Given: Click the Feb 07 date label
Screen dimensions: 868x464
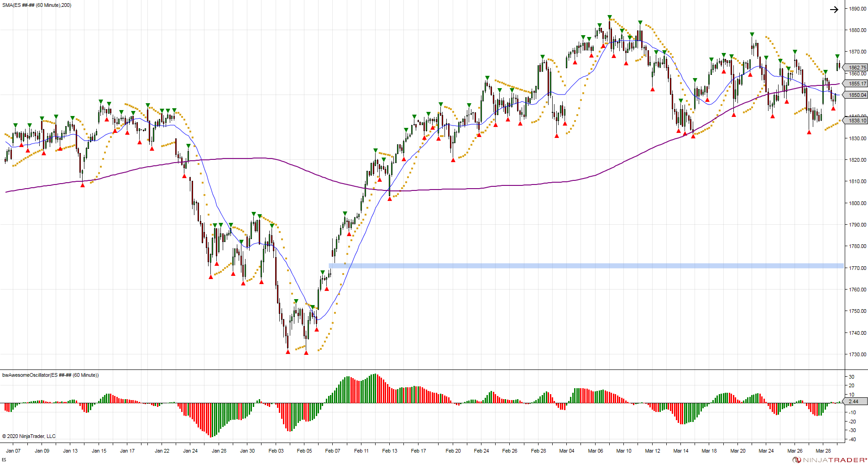Looking at the screenshot, I should 333,451.
